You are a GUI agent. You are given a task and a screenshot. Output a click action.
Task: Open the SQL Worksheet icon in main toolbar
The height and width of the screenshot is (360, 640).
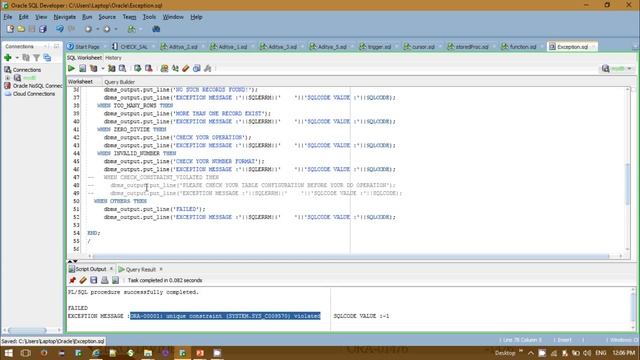(131, 29)
